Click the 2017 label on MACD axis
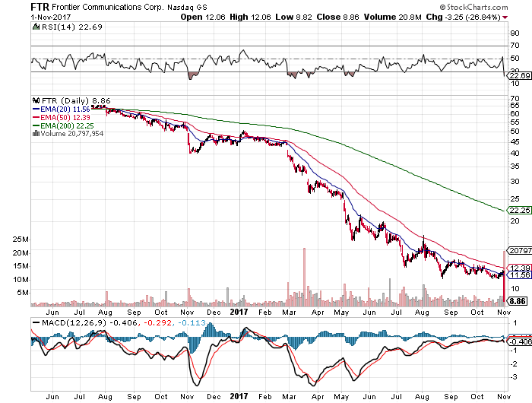 point(239,396)
